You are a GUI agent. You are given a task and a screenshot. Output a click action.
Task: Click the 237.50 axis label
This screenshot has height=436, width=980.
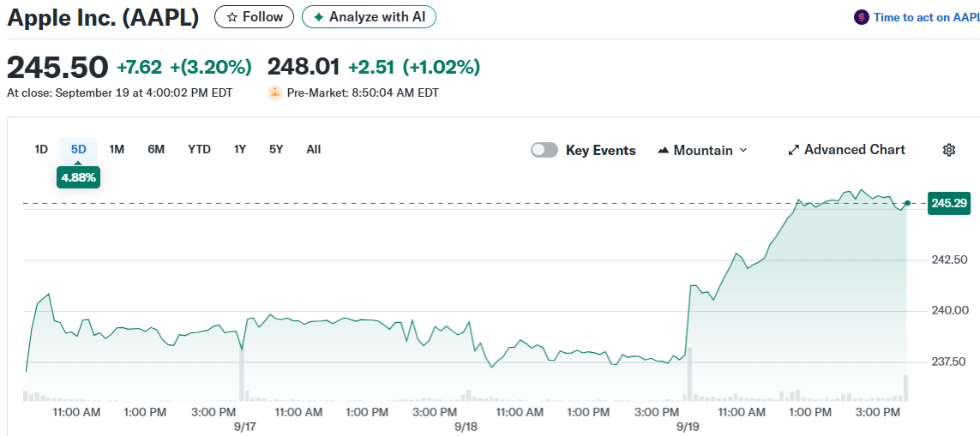(x=950, y=361)
